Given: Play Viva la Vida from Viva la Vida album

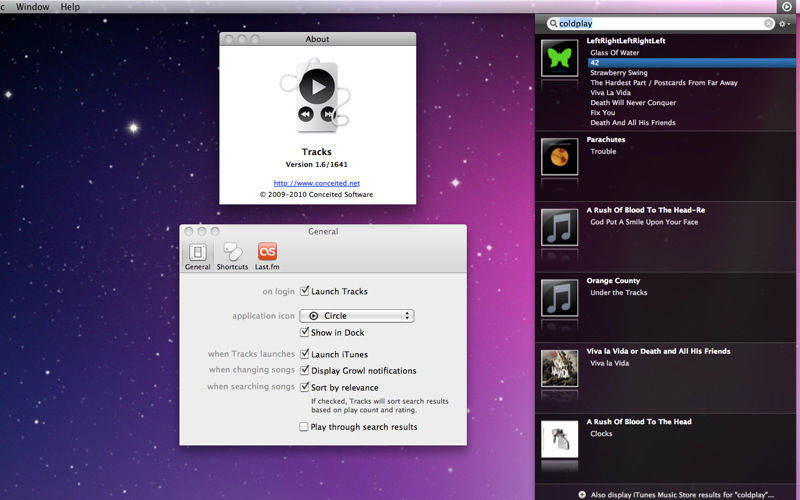Looking at the screenshot, I should 609,363.
